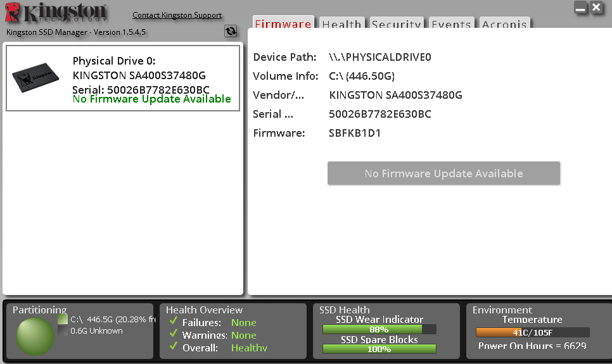Click the Power On Hours = 6629 text
Viewport: 612px width, 364px height.
pyautogui.click(x=532, y=346)
